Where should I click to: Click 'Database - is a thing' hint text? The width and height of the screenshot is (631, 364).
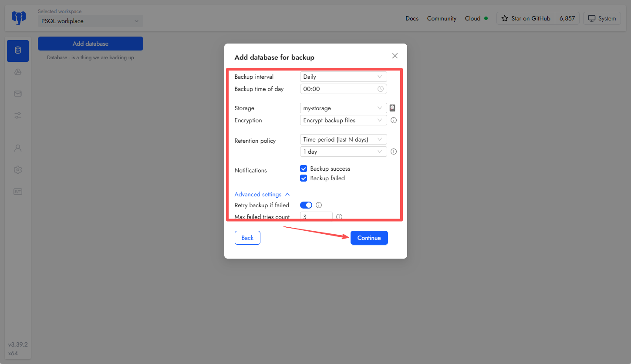click(91, 57)
